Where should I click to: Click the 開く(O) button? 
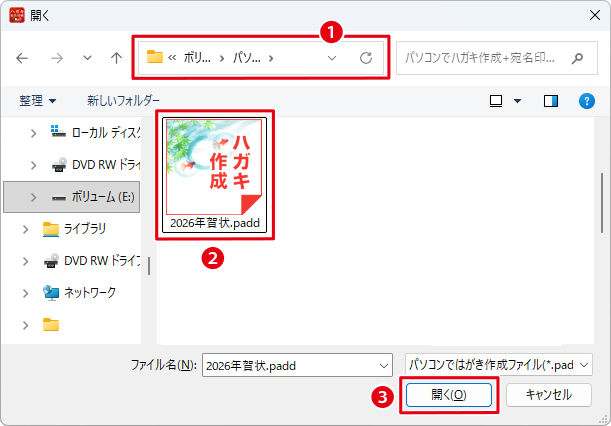[x=449, y=395]
